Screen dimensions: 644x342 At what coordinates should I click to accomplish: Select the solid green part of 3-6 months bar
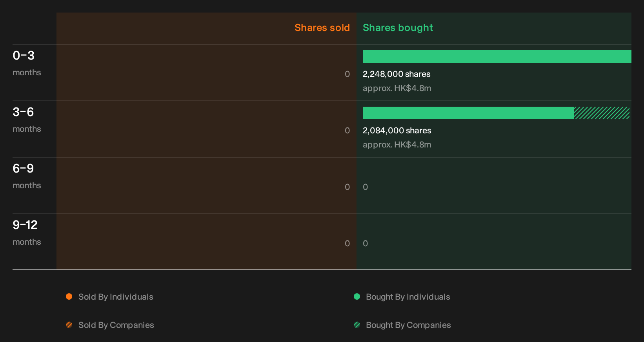468,113
